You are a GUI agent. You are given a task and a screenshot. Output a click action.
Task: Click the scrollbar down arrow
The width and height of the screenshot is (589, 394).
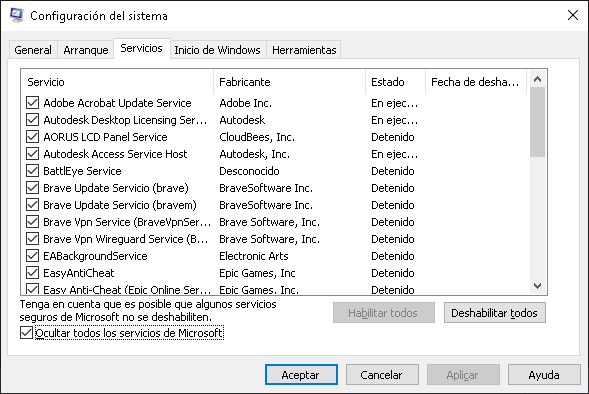537,286
